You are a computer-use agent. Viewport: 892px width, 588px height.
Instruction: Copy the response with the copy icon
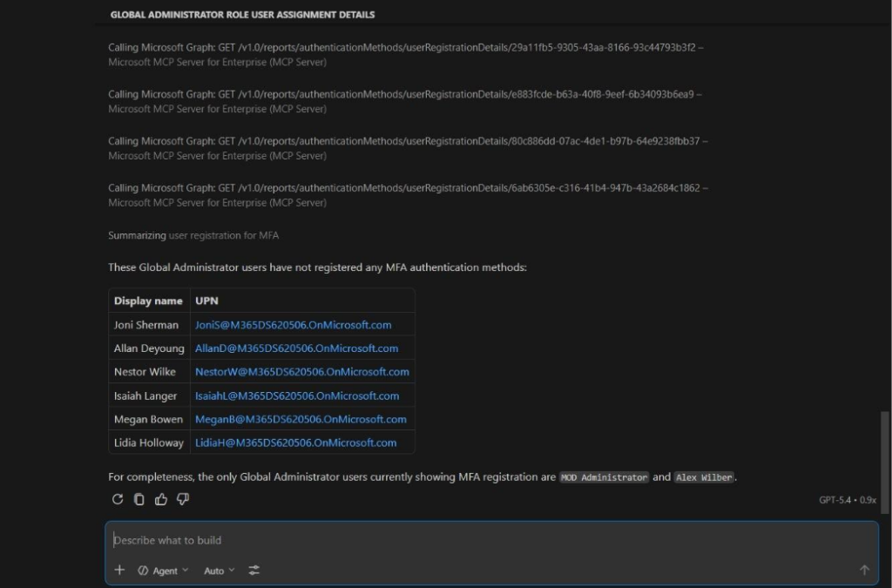(x=139, y=499)
